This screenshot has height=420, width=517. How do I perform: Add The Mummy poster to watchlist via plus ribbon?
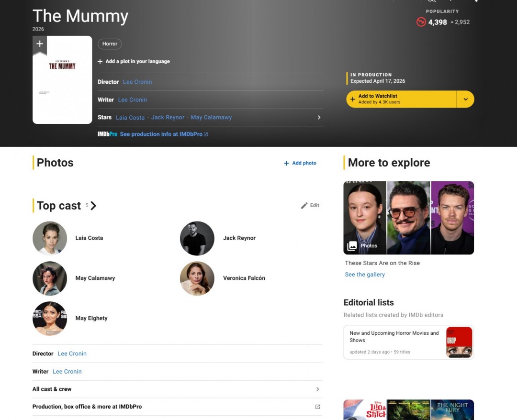(40, 44)
